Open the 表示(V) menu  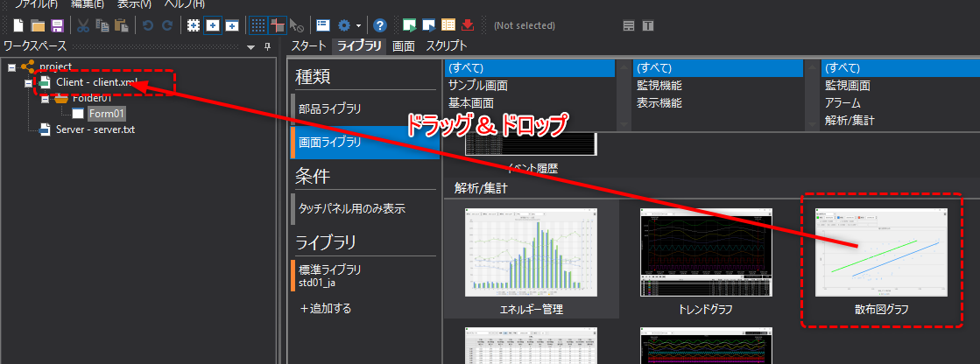(134, 3)
